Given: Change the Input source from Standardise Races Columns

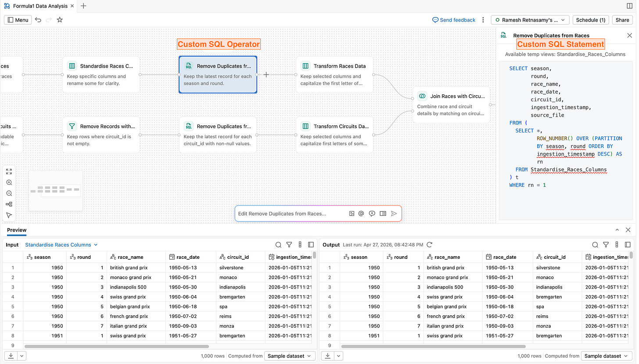Looking at the screenshot, I should coord(61,245).
